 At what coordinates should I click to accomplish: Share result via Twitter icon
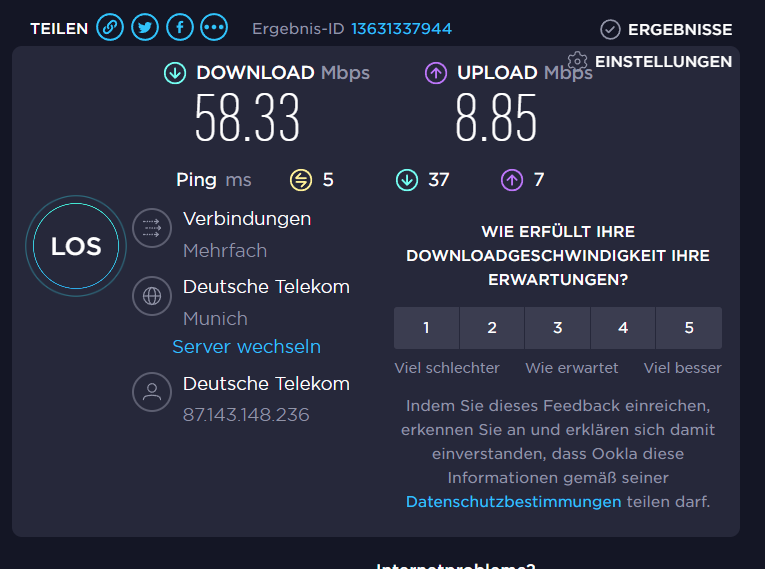coord(145,28)
